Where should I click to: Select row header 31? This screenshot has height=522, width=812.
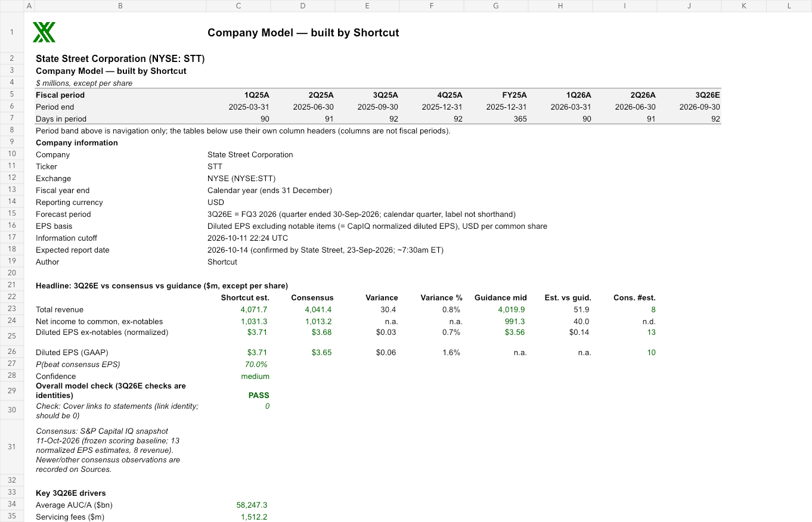[x=12, y=447]
